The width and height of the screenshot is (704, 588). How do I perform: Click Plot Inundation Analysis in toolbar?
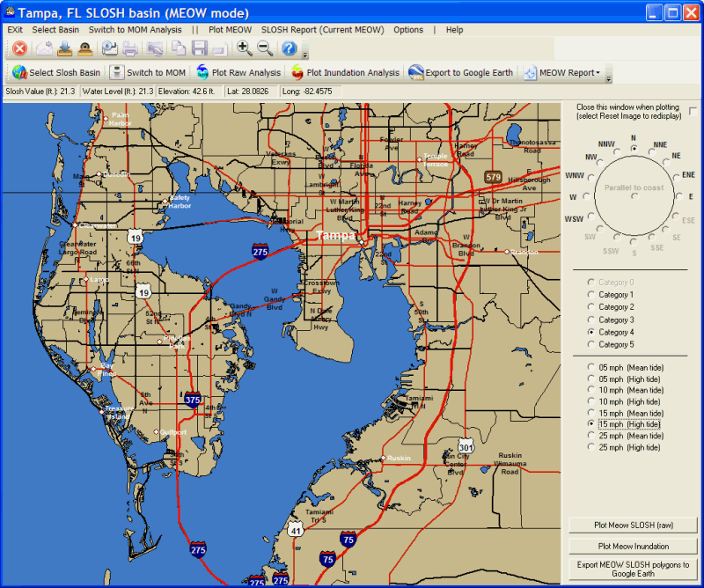coord(345,73)
